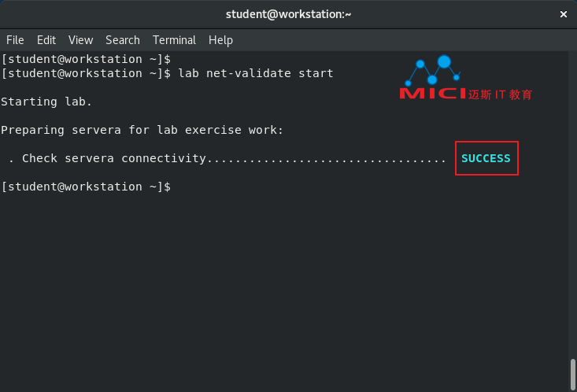577x392 pixels.
Task: Click the last shell prompt line
Action: tap(85, 187)
